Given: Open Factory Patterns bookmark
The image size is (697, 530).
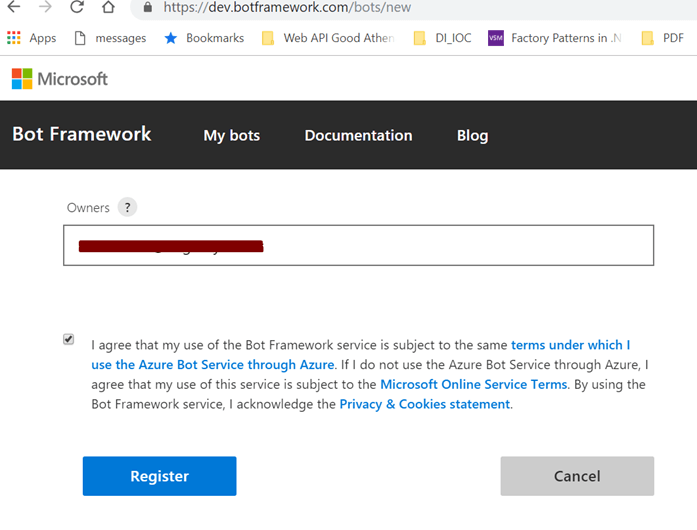Looking at the screenshot, I should (555, 38).
